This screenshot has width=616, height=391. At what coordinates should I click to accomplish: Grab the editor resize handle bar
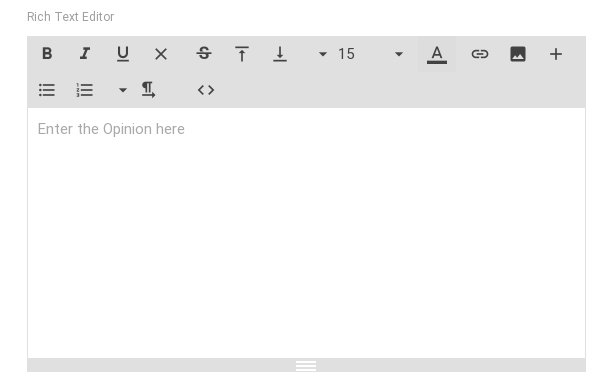click(306, 365)
